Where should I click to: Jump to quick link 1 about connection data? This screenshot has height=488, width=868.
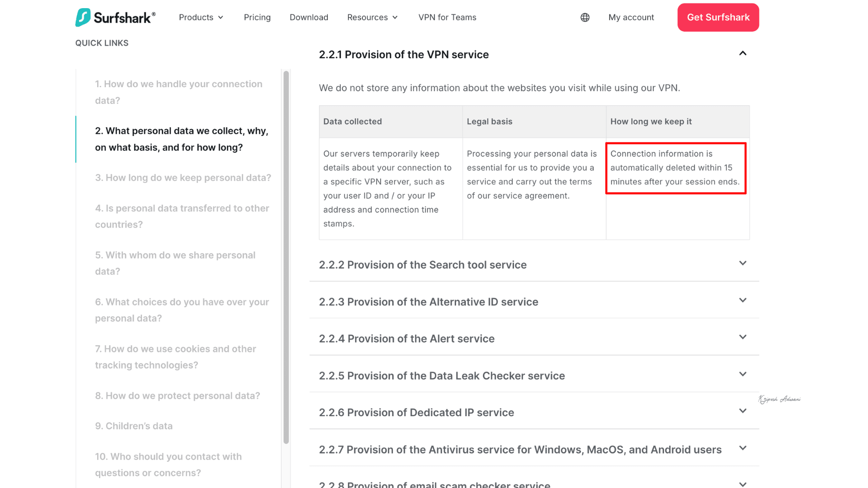tap(179, 92)
